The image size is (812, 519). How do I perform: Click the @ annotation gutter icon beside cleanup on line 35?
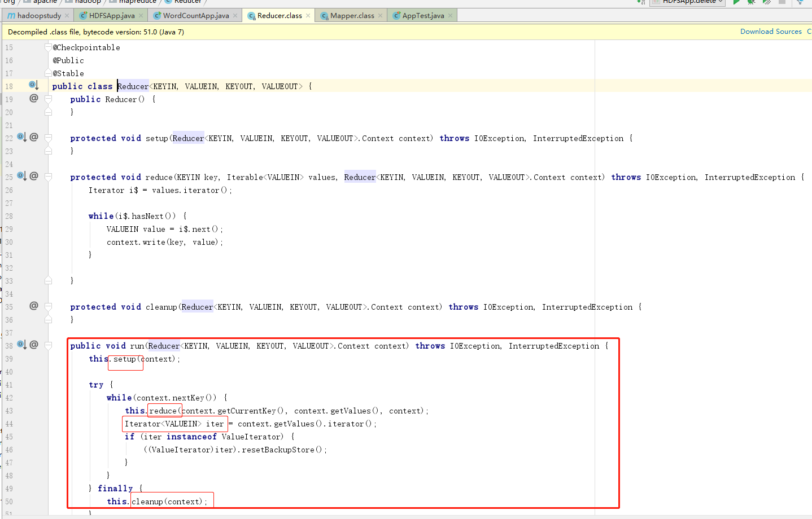34,306
